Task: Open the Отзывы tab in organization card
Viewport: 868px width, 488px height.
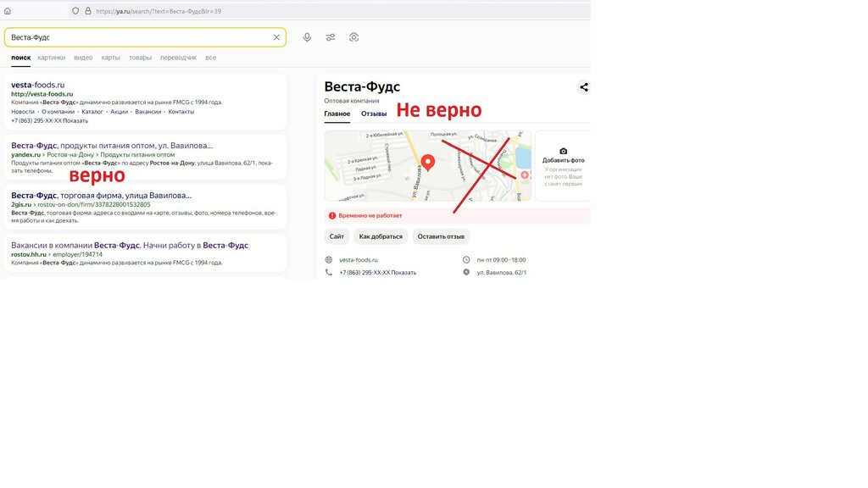Action: [374, 114]
